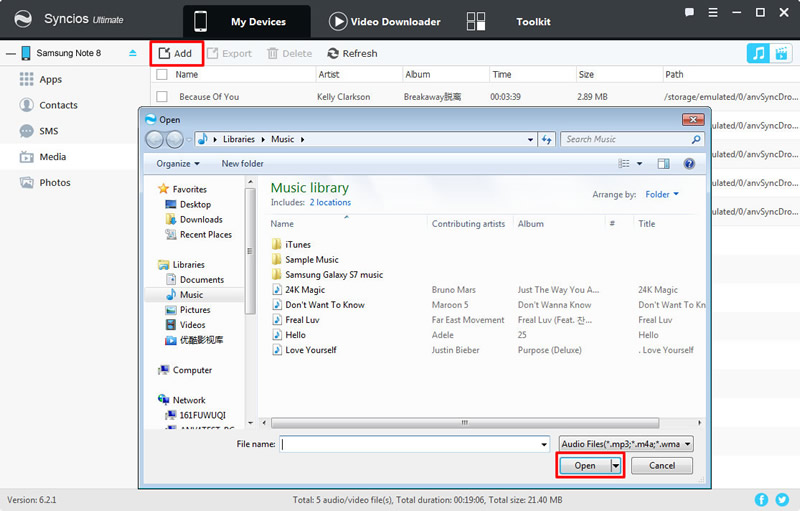
Task: Switch to the Video Downloader tab
Action: pos(385,21)
